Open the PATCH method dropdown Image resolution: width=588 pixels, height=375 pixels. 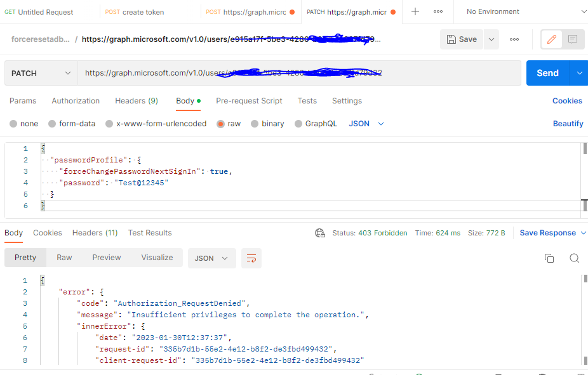[41, 72]
